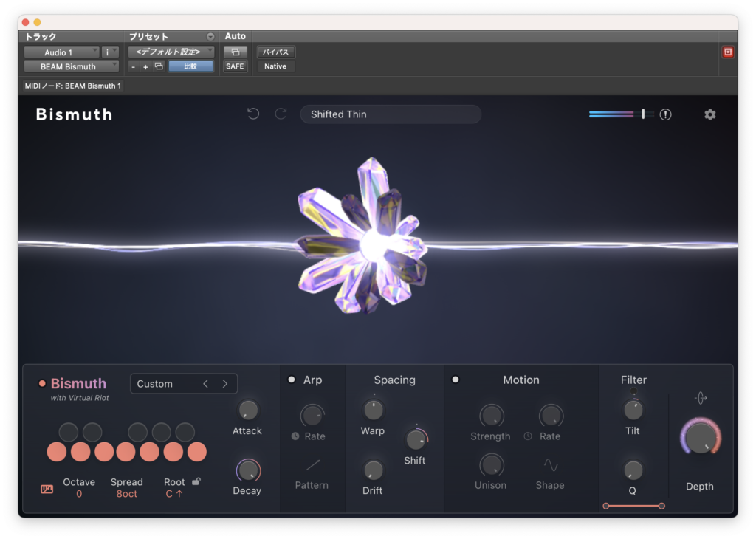Click the プリセット header label
Screen dimensions: 756x539
click(x=148, y=37)
